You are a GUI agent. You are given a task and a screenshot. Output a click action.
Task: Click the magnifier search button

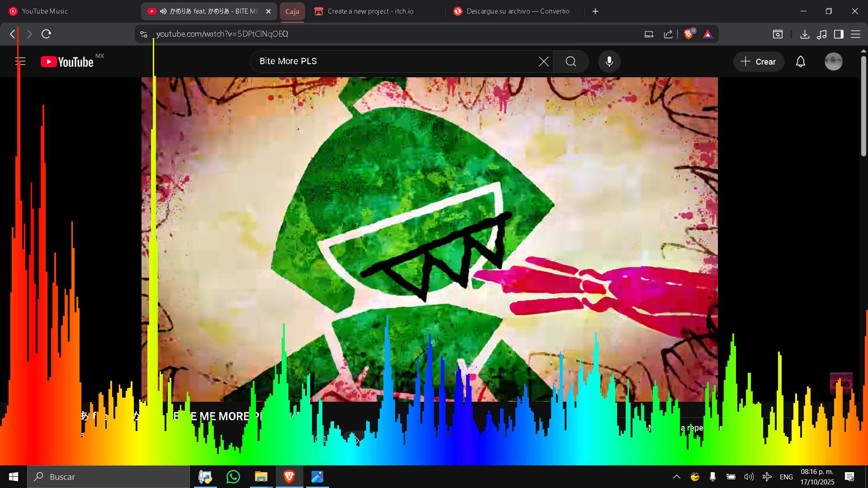571,61
